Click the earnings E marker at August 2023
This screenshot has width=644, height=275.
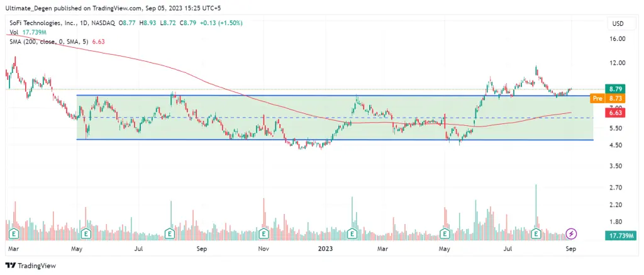[536, 234]
